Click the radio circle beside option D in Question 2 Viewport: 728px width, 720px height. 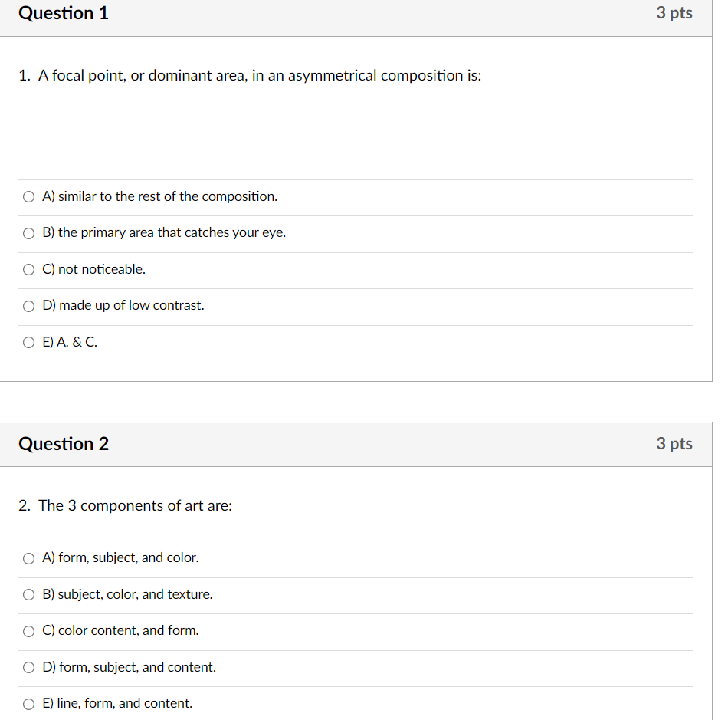tap(28, 667)
